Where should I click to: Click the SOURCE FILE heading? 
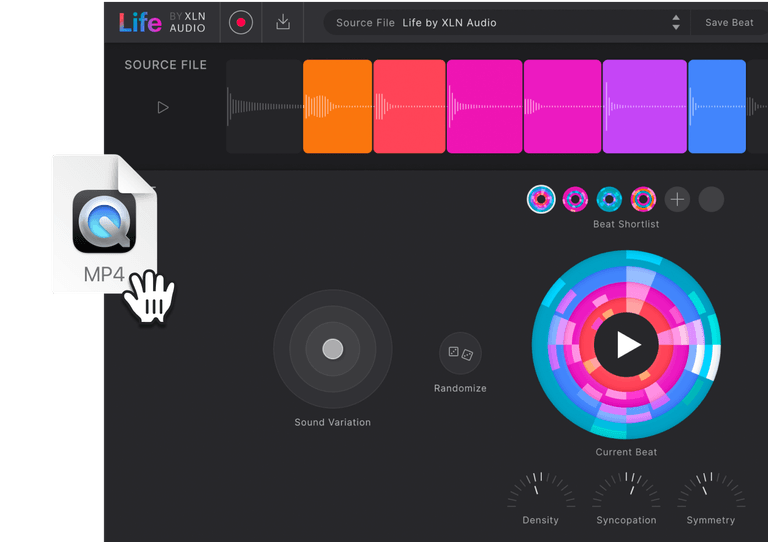pyautogui.click(x=166, y=65)
